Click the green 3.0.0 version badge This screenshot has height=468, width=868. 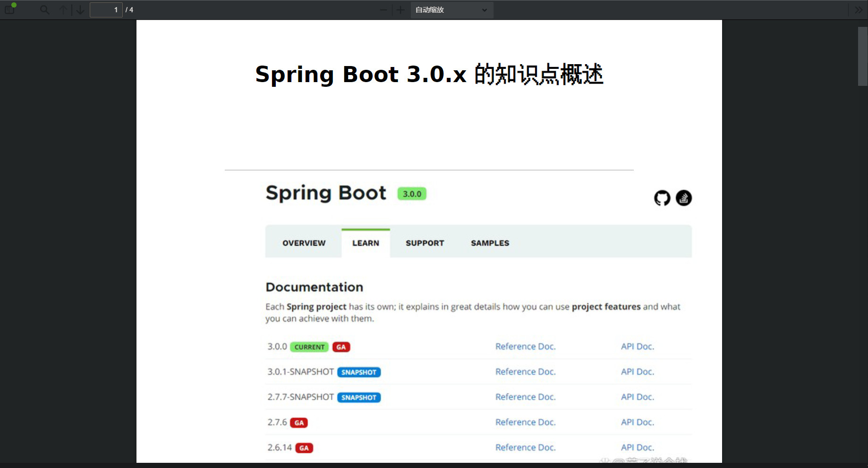click(x=412, y=194)
